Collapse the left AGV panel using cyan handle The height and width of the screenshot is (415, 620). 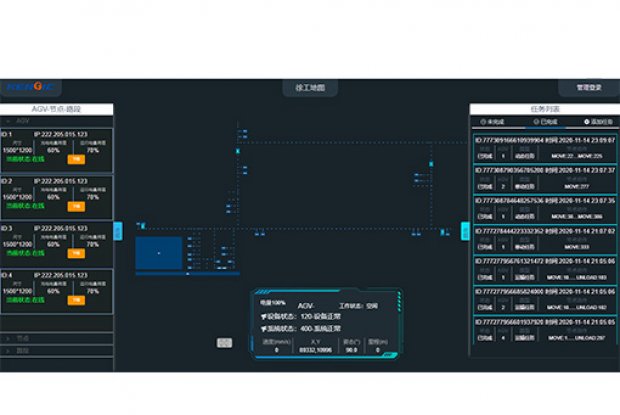117,231
